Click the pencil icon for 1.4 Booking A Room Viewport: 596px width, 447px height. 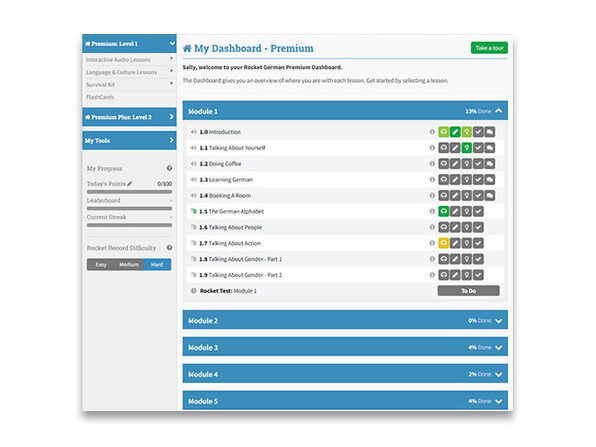[455, 195]
